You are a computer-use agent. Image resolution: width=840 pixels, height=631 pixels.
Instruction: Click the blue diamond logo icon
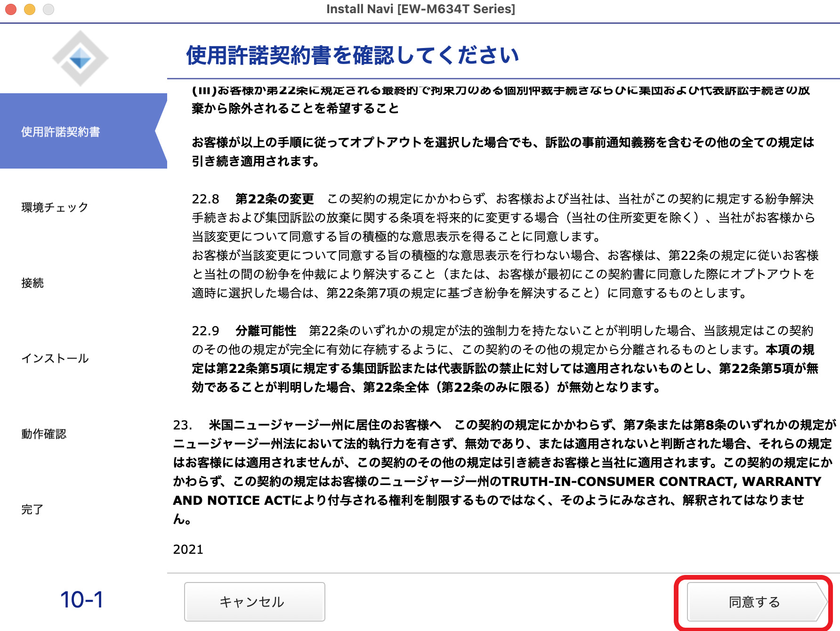tap(81, 58)
